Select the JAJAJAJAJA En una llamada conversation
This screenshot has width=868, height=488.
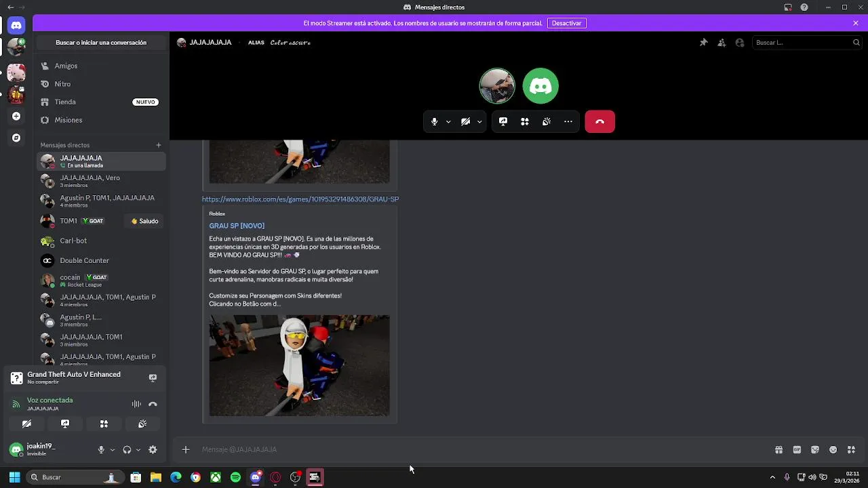click(x=100, y=161)
